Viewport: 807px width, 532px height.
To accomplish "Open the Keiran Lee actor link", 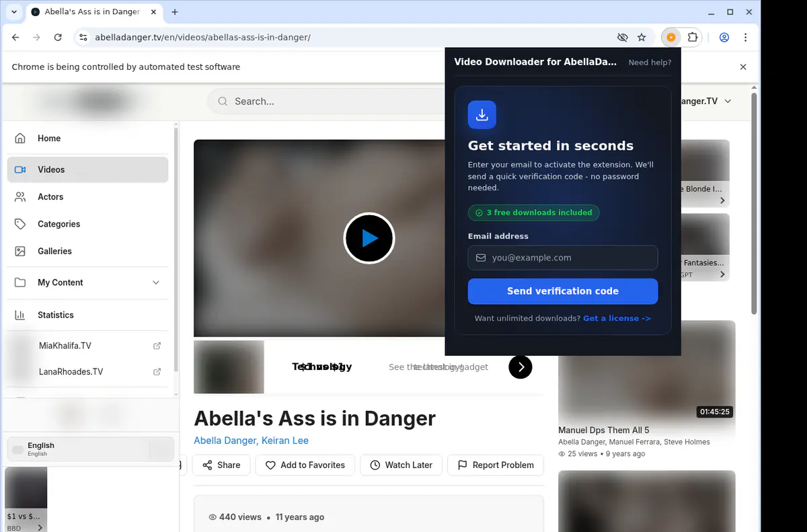I will click(x=284, y=441).
